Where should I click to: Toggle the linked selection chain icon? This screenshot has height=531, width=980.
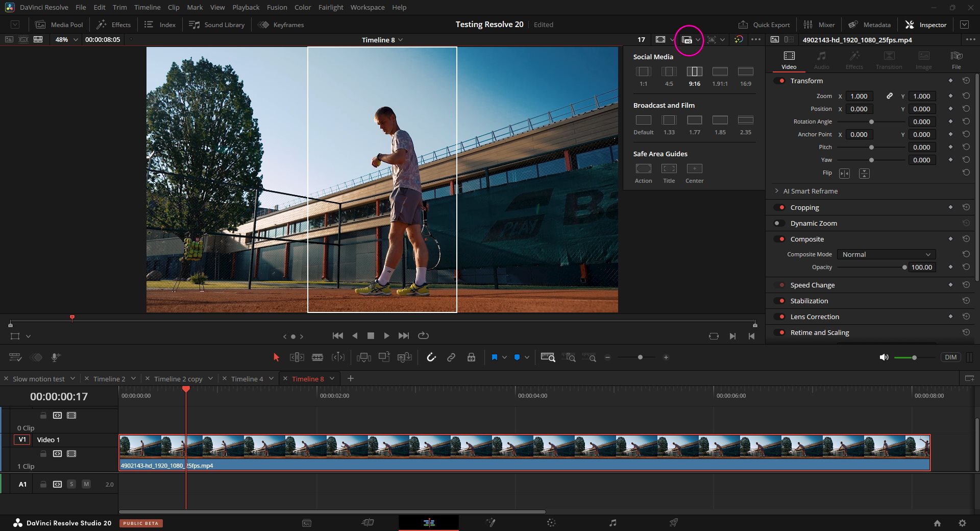coord(451,357)
